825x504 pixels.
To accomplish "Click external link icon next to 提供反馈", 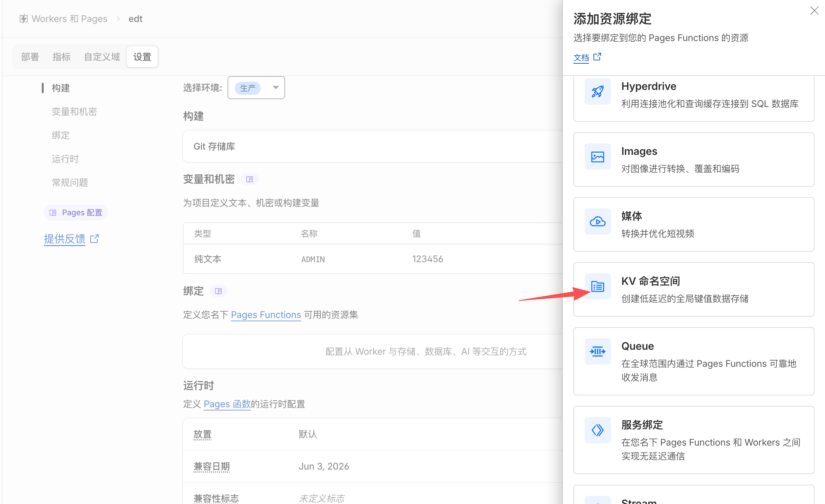I will coord(95,239).
